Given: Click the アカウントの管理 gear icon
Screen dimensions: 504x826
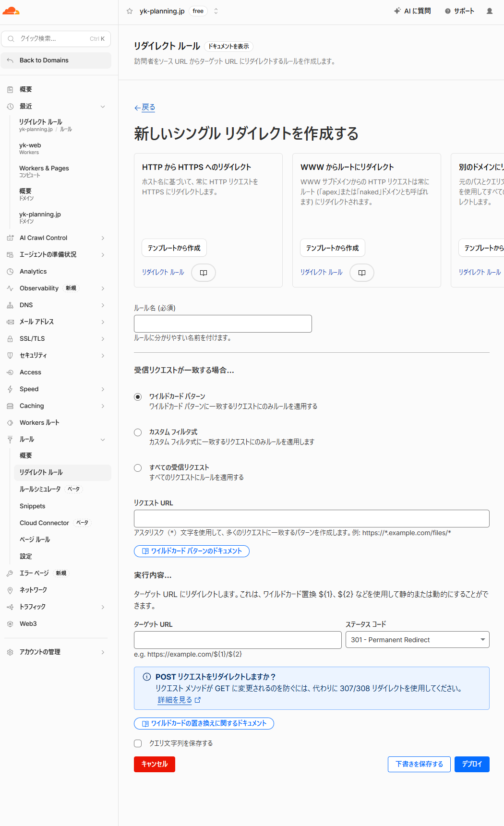Looking at the screenshot, I should click(x=10, y=652).
